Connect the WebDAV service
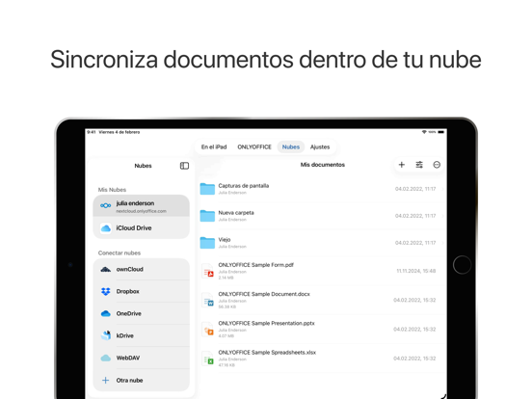The image size is (532, 399). (141, 358)
